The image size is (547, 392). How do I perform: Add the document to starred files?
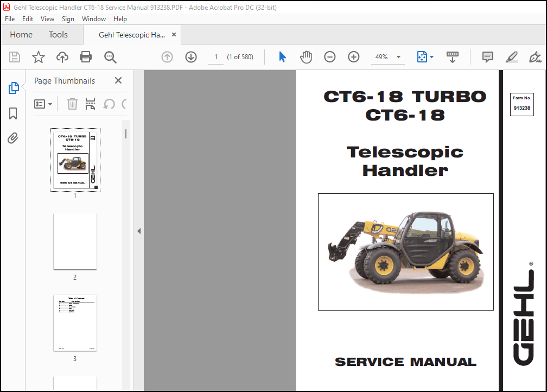click(39, 57)
